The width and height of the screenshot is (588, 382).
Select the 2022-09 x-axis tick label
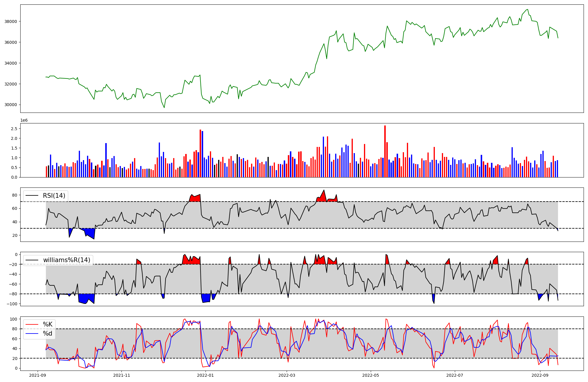point(540,375)
